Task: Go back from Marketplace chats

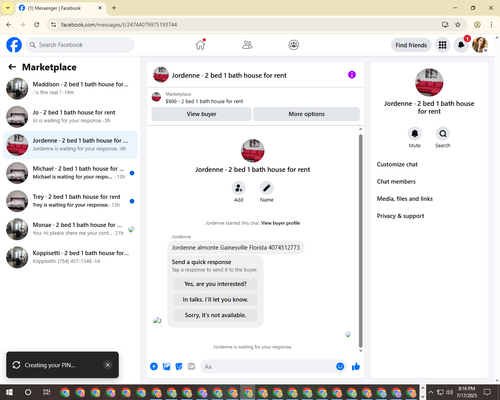Action: point(12,67)
